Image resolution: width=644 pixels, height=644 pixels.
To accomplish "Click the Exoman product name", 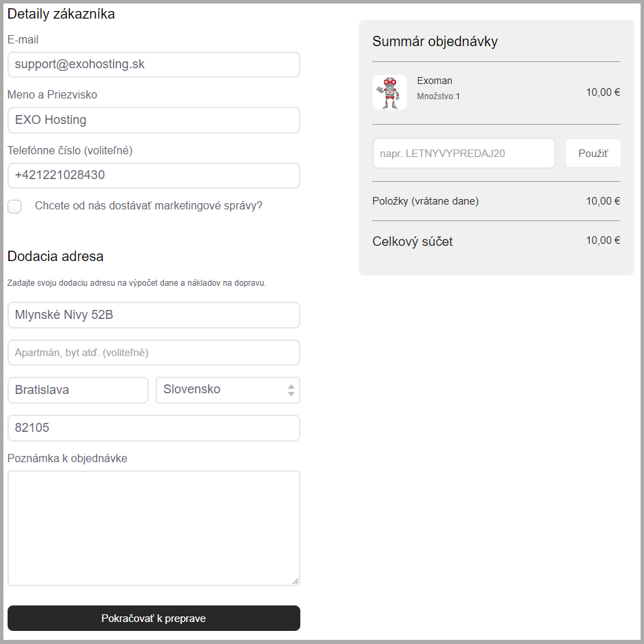I will coord(435,81).
